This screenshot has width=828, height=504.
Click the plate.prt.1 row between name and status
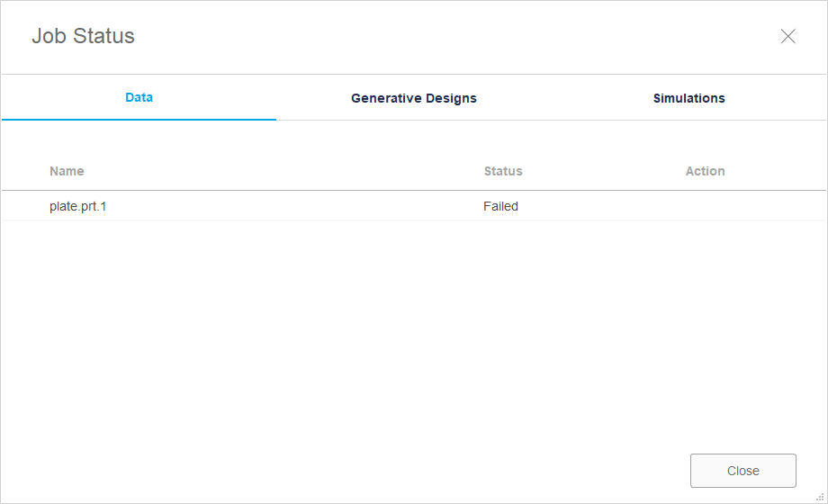pyautogui.click(x=288, y=206)
